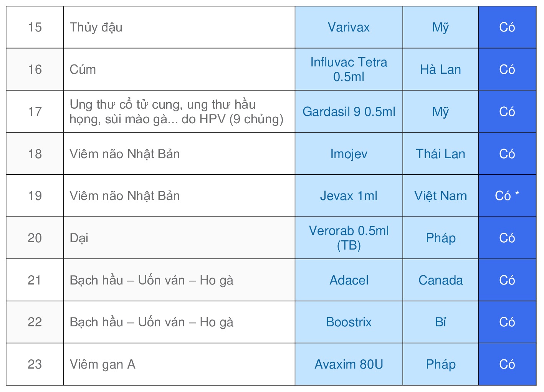Select the Influvac Tetra 0.5ml cell

click(349, 69)
